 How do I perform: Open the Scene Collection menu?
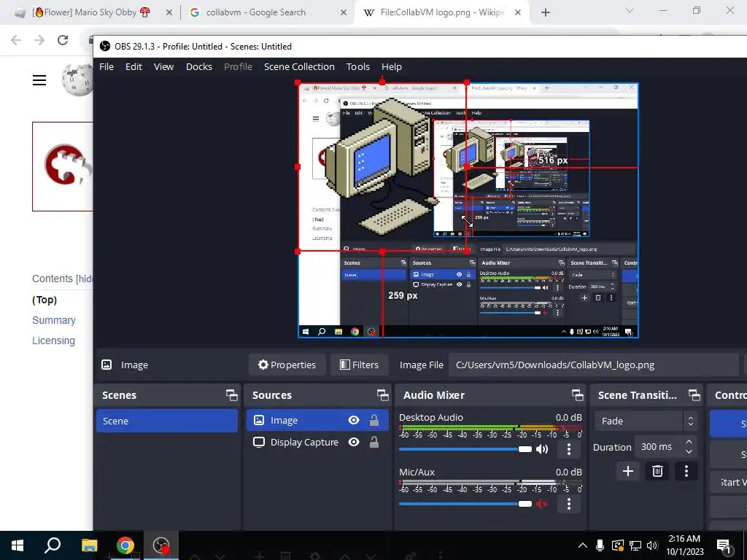click(299, 66)
